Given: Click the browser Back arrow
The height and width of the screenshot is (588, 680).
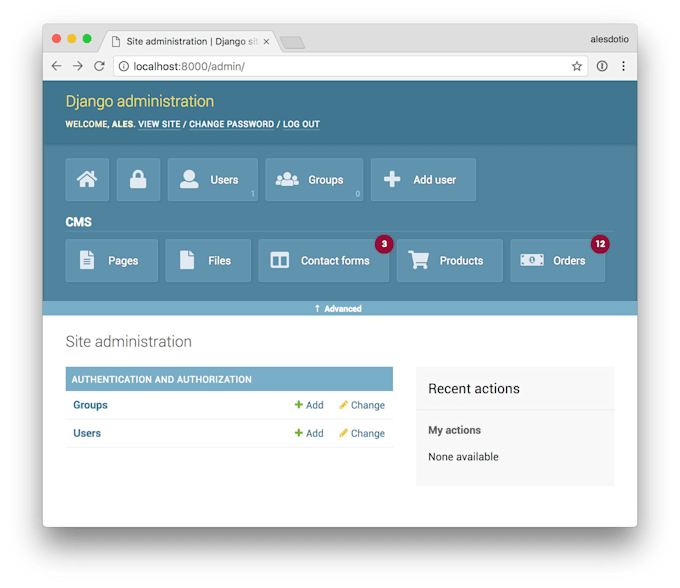Looking at the screenshot, I should 56,66.
